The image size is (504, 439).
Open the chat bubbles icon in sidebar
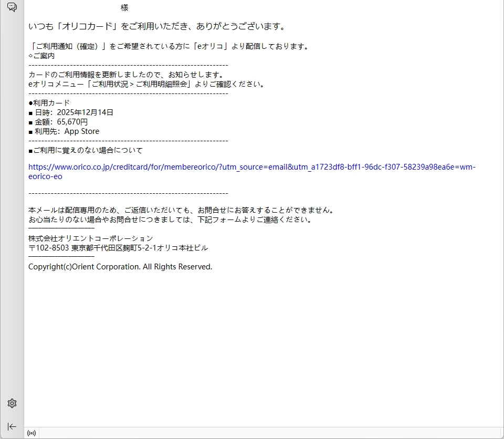click(x=12, y=7)
